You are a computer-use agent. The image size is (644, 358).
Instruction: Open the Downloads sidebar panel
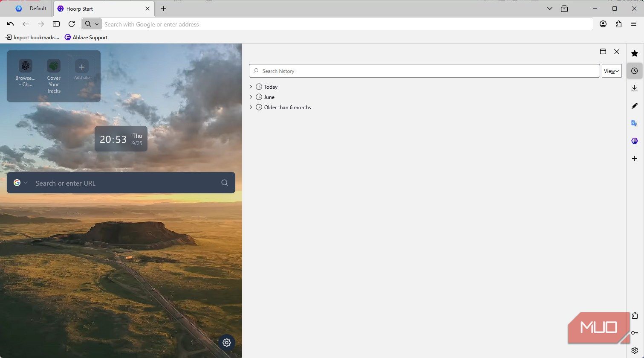click(x=635, y=88)
